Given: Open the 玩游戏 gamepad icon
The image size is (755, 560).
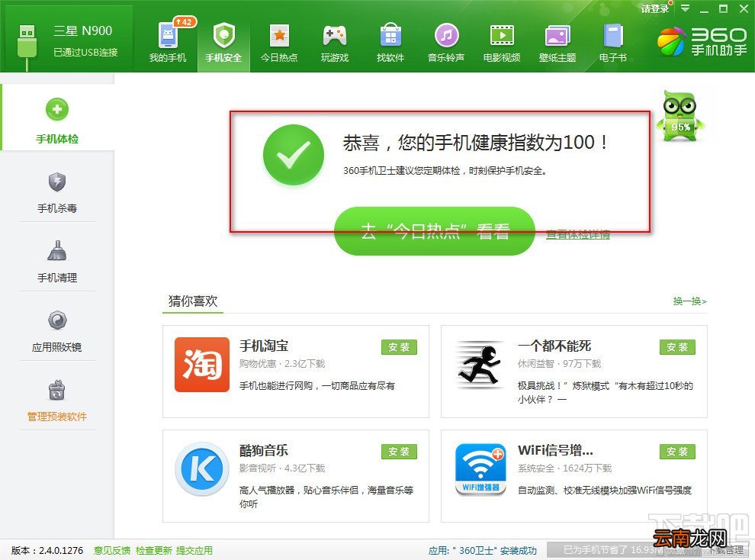Looking at the screenshot, I should [335, 36].
